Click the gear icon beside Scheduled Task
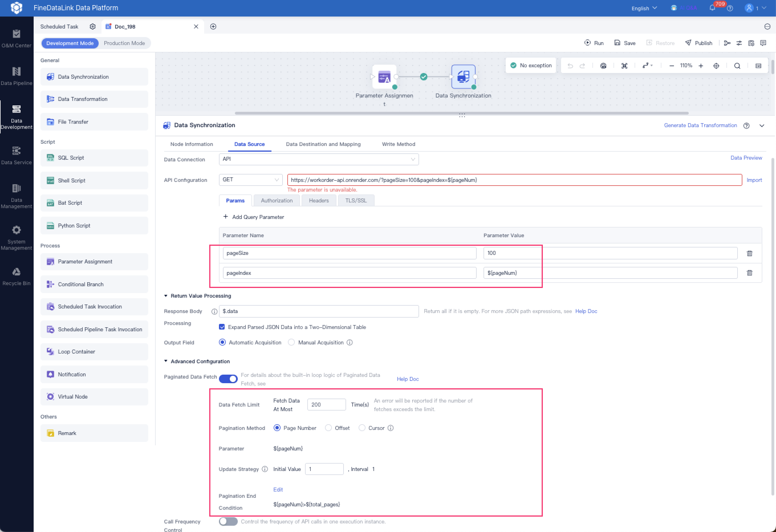Viewport: 776px width, 532px height. tap(92, 27)
